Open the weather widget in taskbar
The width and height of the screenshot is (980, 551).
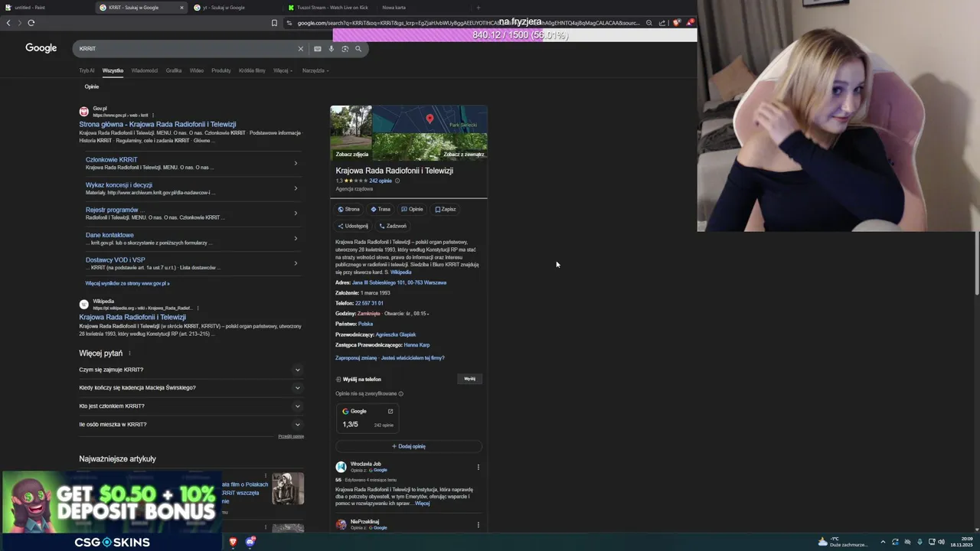point(844,542)
